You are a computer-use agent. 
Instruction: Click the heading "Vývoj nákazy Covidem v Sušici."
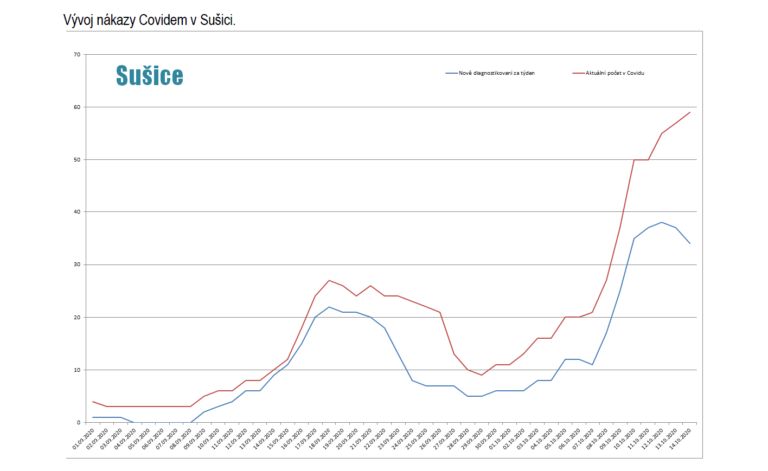point(149,21)
